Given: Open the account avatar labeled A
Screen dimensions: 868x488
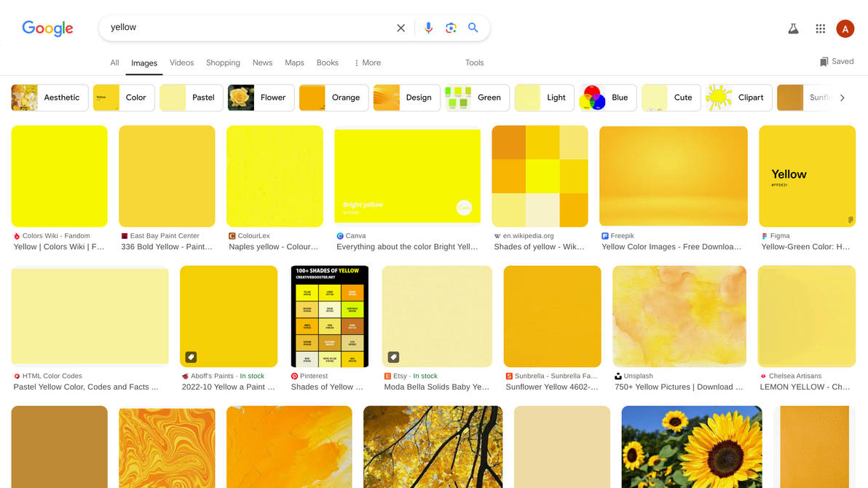Looking at the screenshot, I should 845,29.
